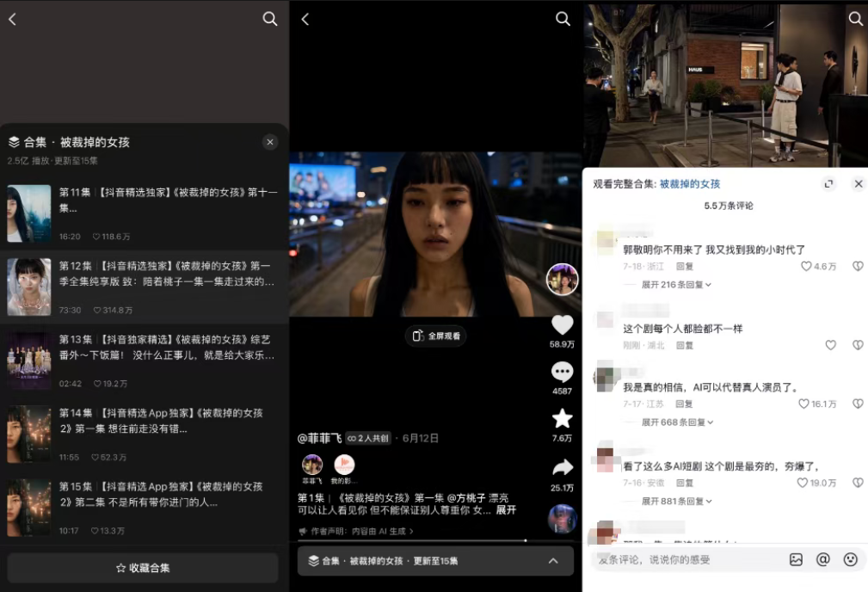Expand description with 展开

[x=506, y=510]
